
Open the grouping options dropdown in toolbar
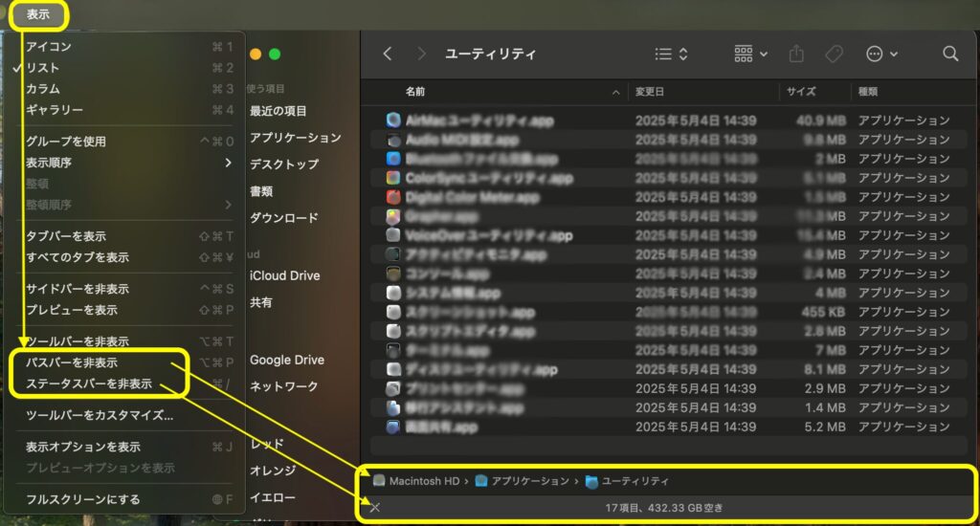pos(750,55)
